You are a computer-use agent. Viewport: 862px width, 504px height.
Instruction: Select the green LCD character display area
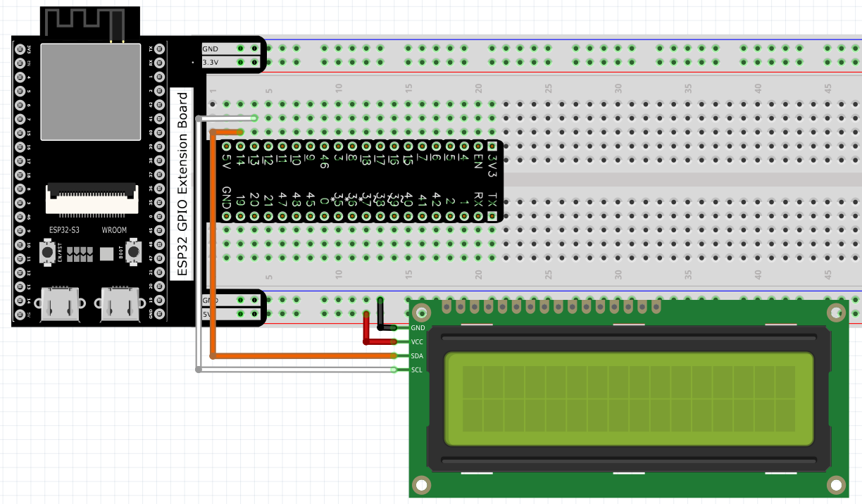(629, 399)
